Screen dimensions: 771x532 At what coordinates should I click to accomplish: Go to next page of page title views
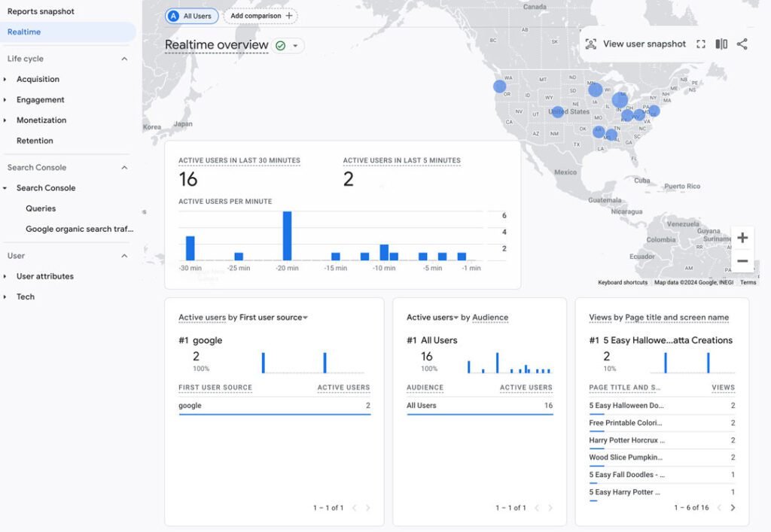click(x=733, y=507)
